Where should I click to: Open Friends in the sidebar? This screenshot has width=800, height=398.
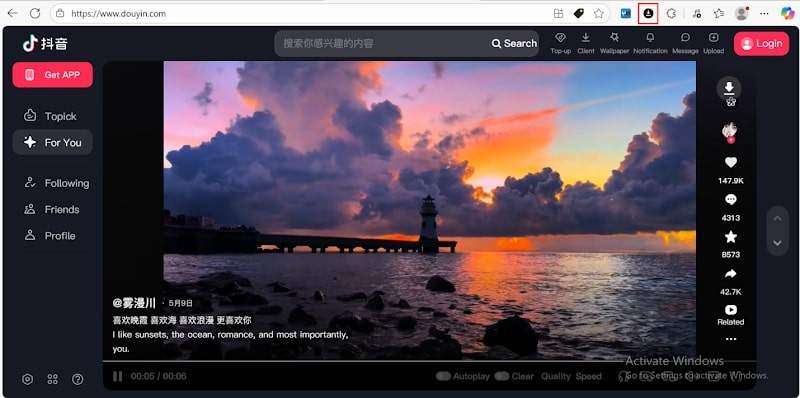point(53,209)
